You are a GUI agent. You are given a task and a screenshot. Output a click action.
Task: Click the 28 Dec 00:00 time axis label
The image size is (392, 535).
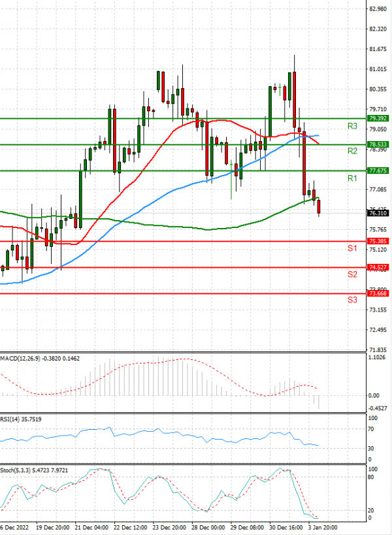point(208,528)
